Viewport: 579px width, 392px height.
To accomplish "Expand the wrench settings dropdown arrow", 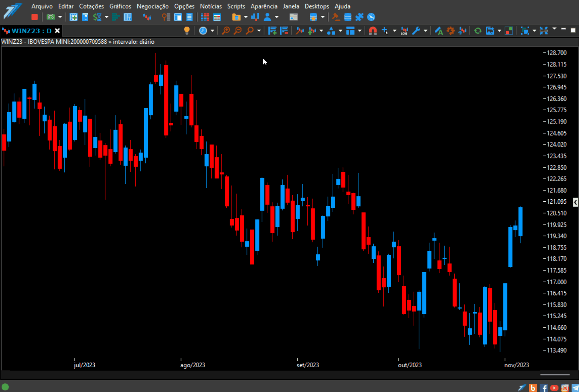I will coord(426,31).
